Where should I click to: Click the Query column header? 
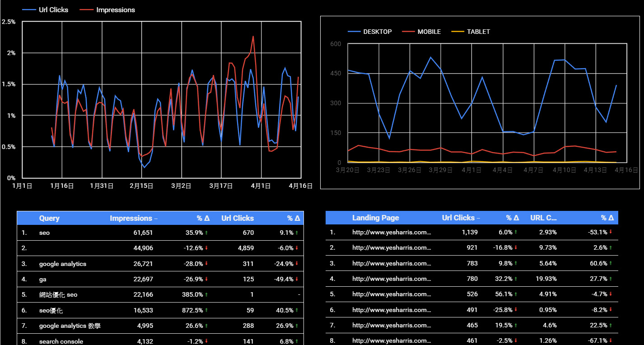tap(49, 218)
